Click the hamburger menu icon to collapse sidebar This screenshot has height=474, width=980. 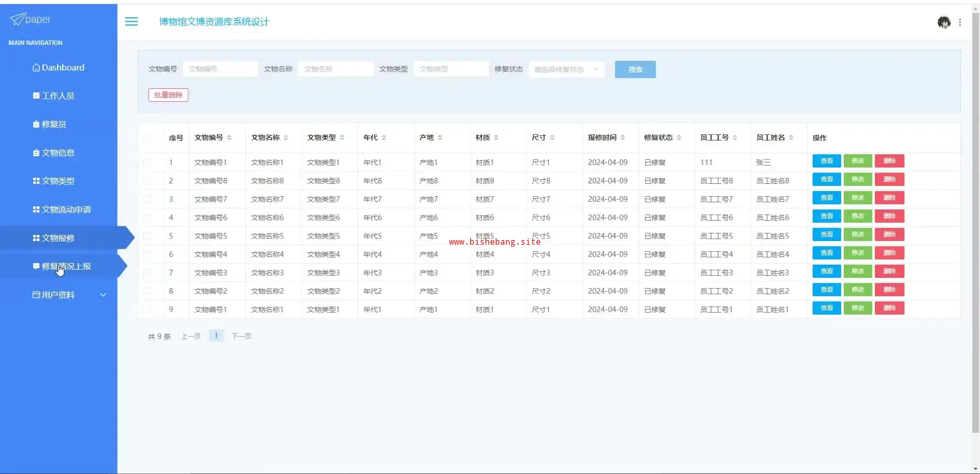pyautogui.click(x=131, y=21)
